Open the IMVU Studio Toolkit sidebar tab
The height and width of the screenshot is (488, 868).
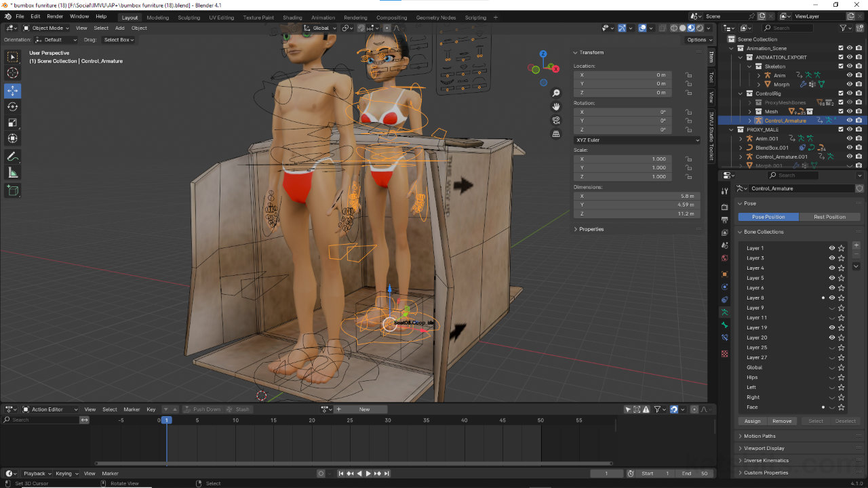711,136
